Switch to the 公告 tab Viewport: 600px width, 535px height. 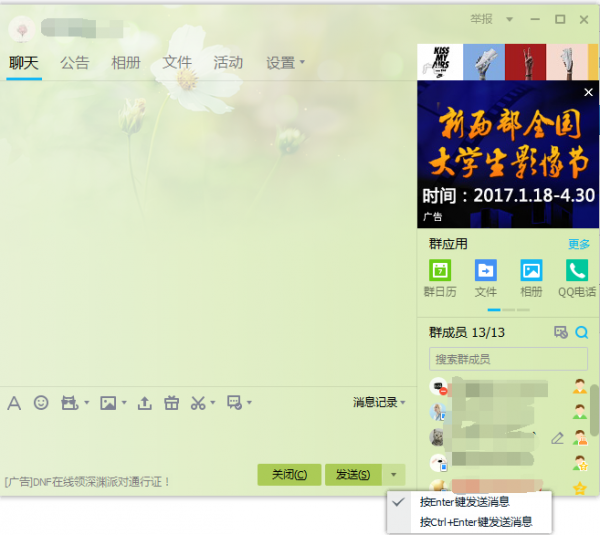point(74,63)
